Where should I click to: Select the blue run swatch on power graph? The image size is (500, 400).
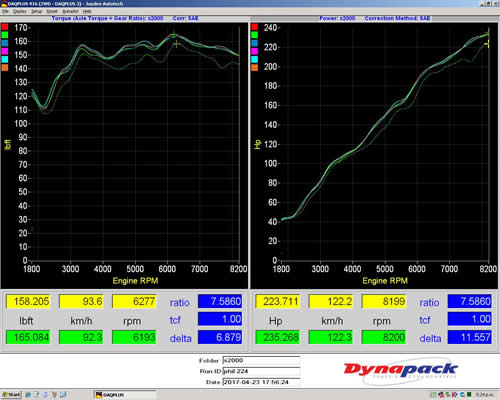pos(254,43)
